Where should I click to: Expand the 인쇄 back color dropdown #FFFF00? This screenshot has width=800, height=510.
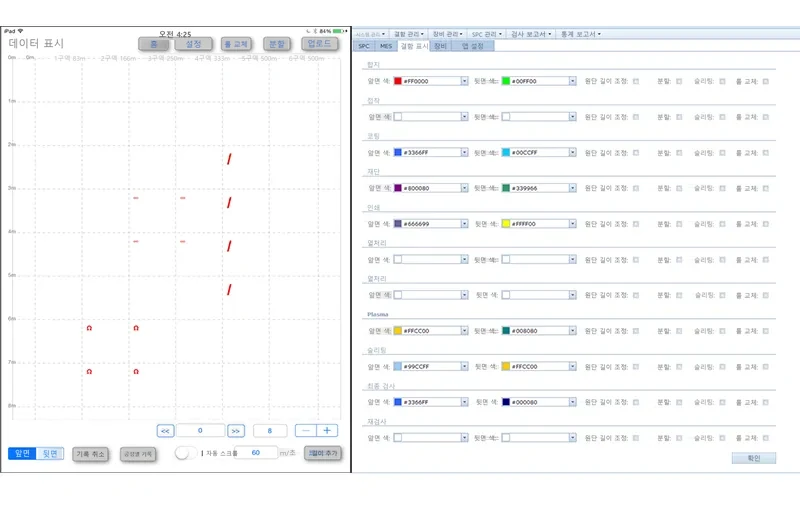572,224
